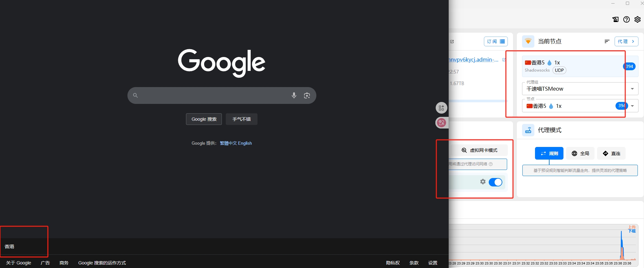Click the Google 搜索 button

click(x=204, y=119)
